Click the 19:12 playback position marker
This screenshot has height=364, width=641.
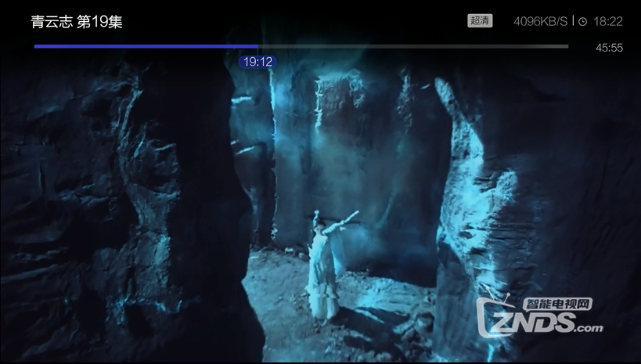(258, 62)
